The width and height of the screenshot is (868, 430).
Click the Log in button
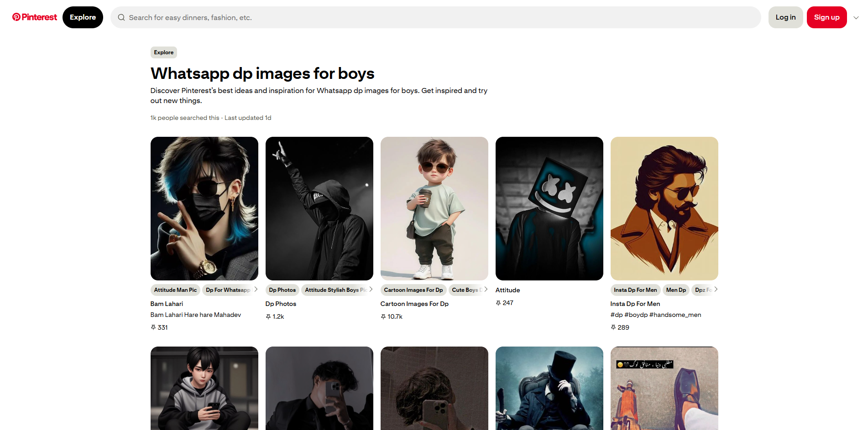(785, 17)
